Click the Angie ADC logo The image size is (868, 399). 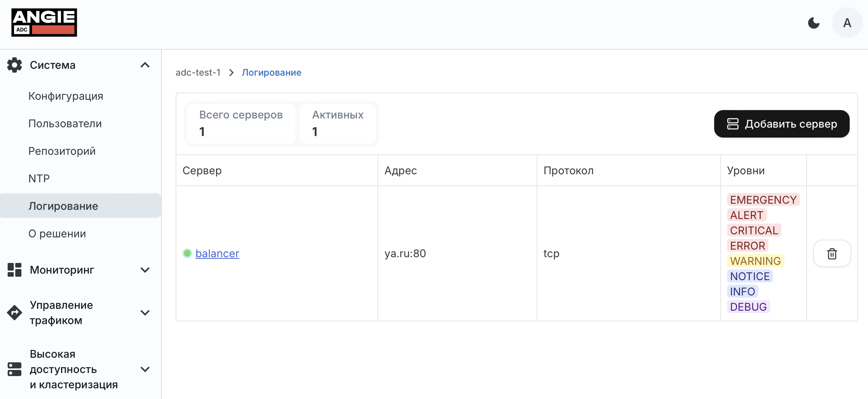44,23
